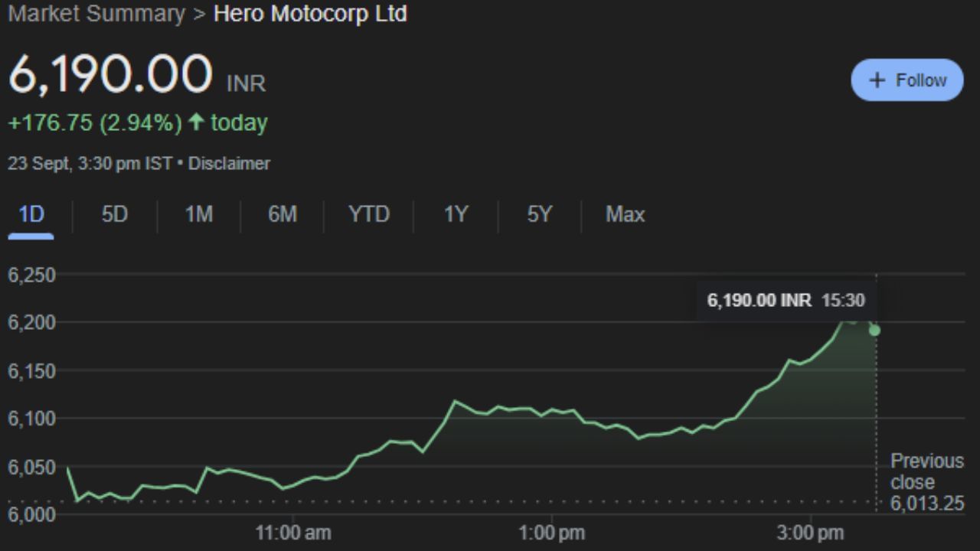Click the 6,050 y-axis label
The image size is (980, 551).
(32, 467)
